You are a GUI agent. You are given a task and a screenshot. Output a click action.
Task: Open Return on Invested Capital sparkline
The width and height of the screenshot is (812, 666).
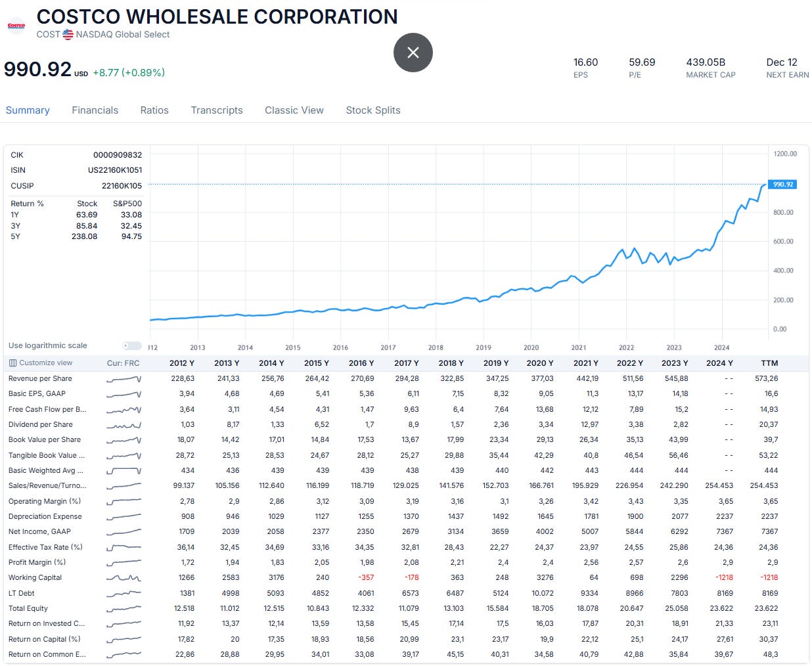click(124, 624)
